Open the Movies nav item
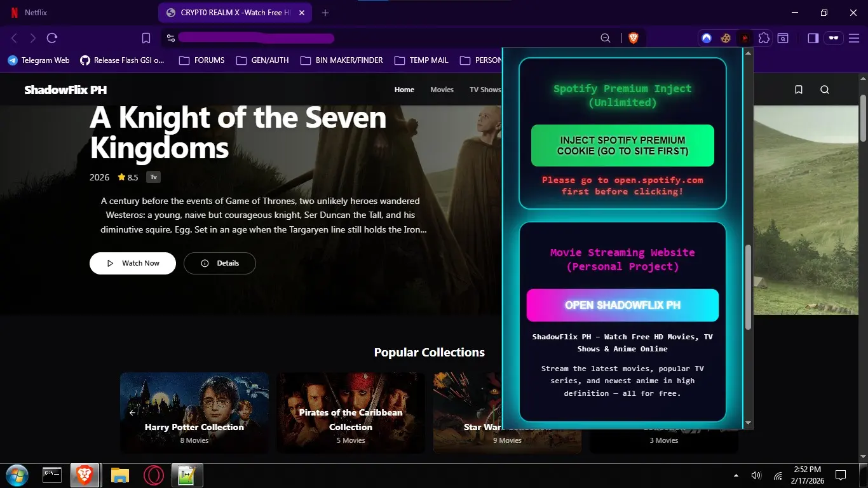 [x=442, y=90]
